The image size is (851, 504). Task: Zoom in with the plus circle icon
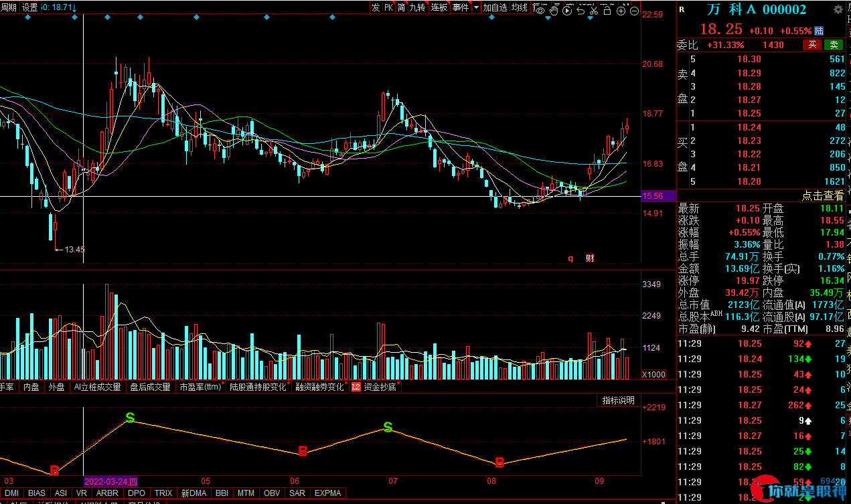621,11
